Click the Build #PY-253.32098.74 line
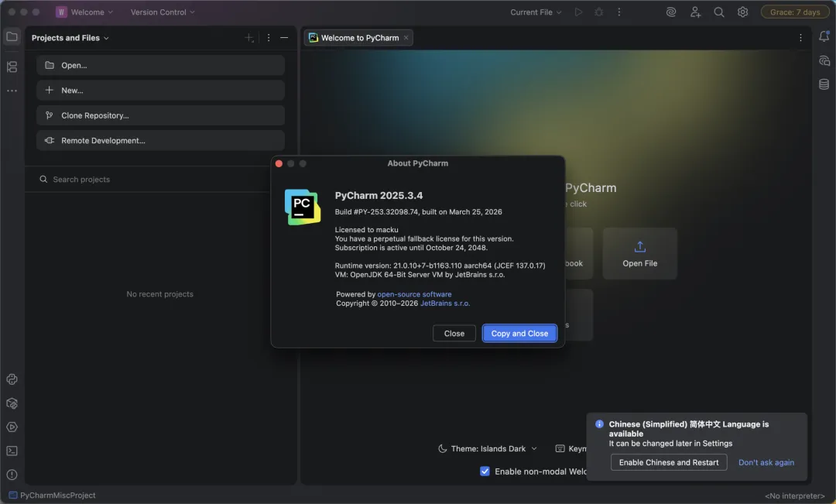 point(419,211)
